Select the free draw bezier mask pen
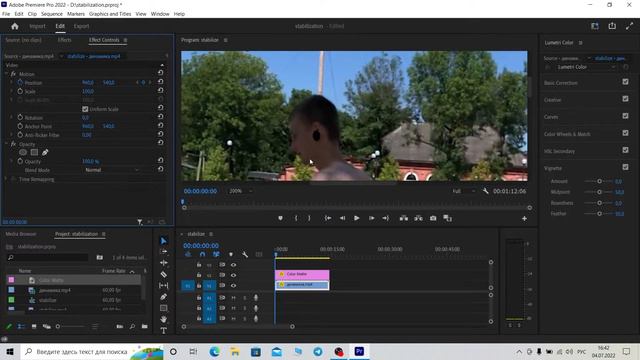 (x=45, y=152)
